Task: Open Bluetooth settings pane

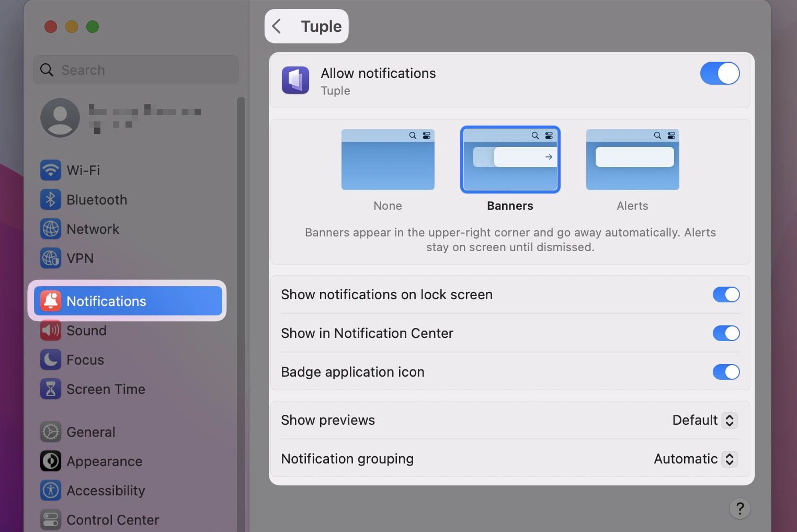Action: tap(128, 199)
